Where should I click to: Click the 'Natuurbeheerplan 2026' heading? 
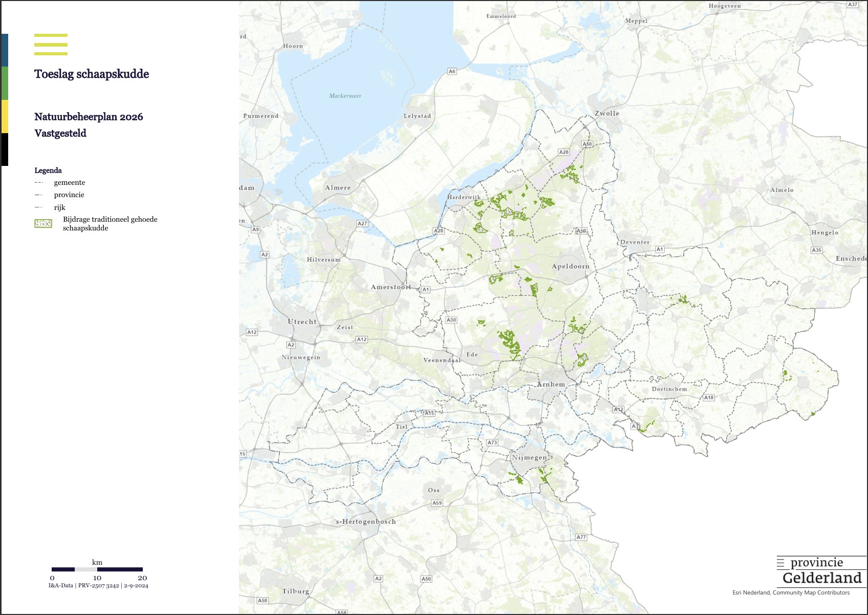pyautogui.click(x=89, y=117)
